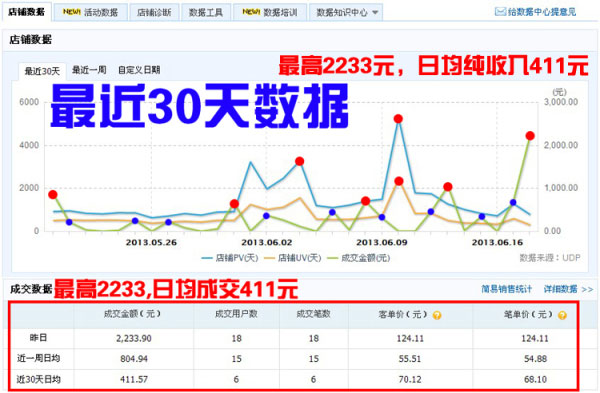The height and width of the screenshot is (393, 600).
Task: Click the 成交金额(元) column header
Action: point(132,314)
